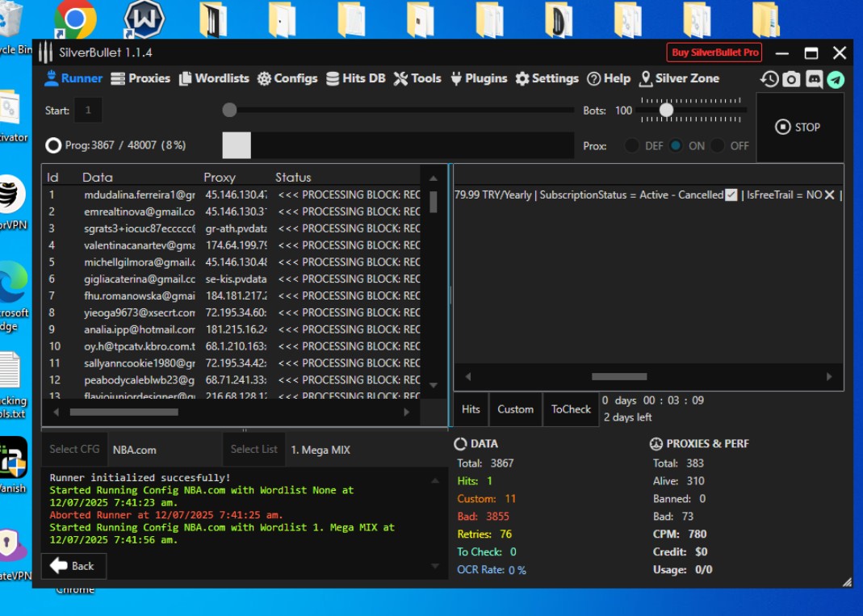Open the history clock icon in toolbar
This screenshot has width=863, height=616.
[x=769, y=79]
